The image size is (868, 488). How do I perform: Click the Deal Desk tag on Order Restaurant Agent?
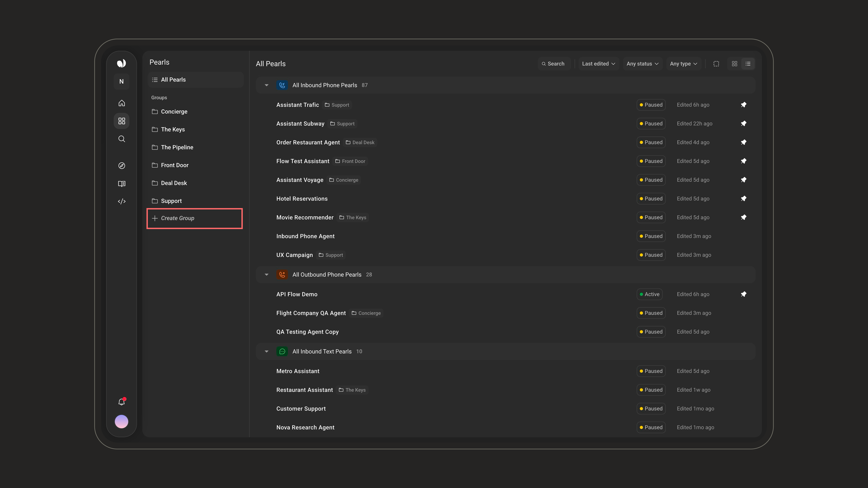point(360,143)
